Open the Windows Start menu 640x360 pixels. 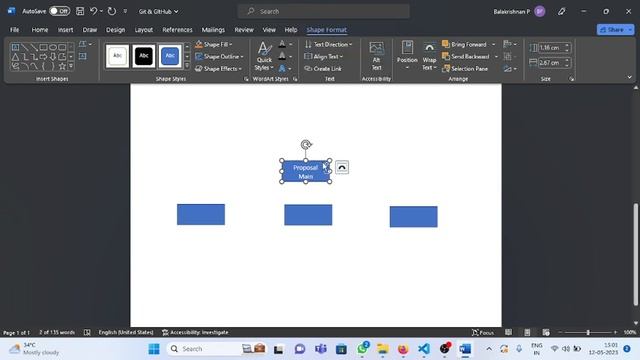[154, 349]
